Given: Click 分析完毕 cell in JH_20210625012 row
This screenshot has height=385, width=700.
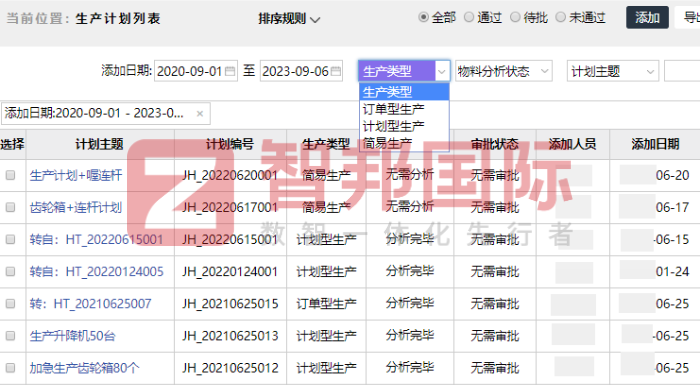Looking at the screenshot, I should [x=410, y=368].
